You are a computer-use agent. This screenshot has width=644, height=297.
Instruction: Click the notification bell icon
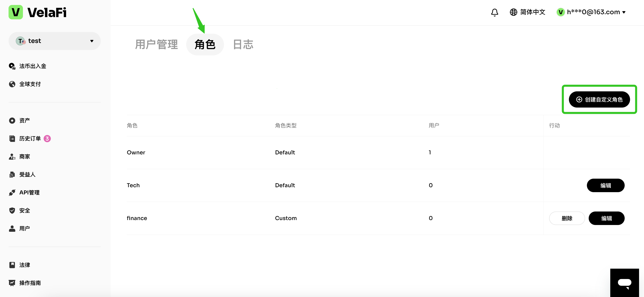click(x=494, y=12)
